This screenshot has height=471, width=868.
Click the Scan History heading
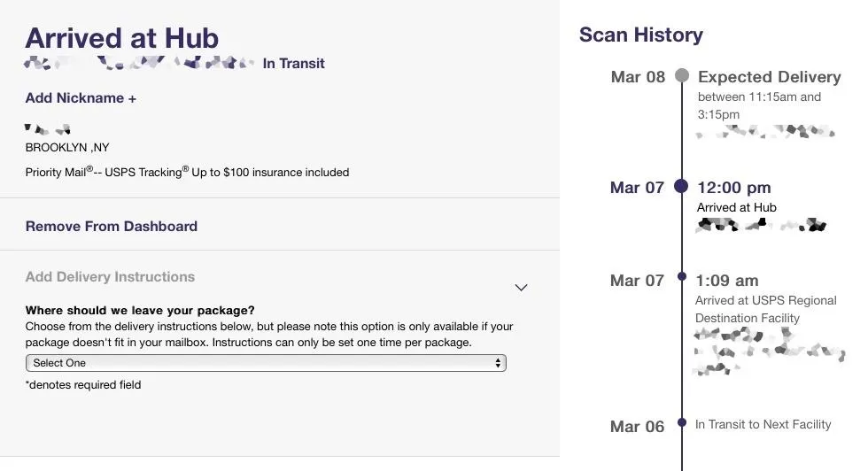[641, 35]
